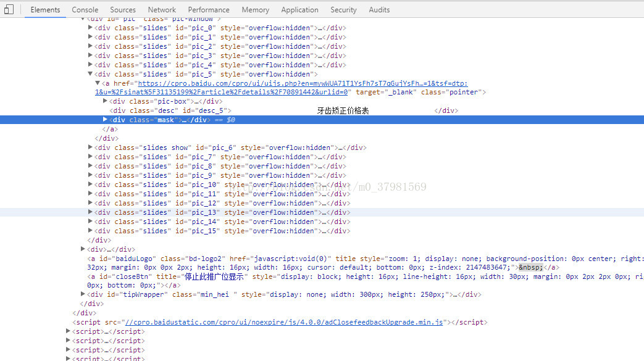Expand the pic_9 slides div
Image resolution: width=644 pixels, height=361 pixels.
pyautogui.click(x=90, y=175)
